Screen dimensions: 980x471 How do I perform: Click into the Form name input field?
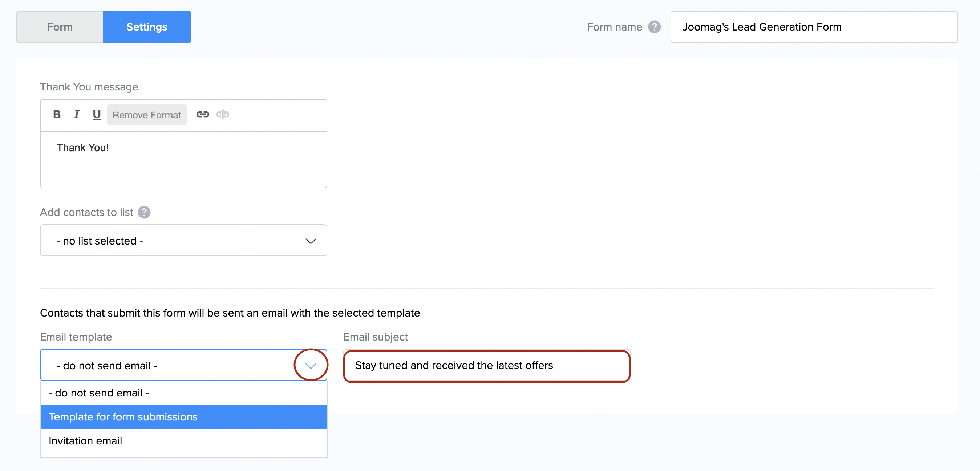[814, 27]
